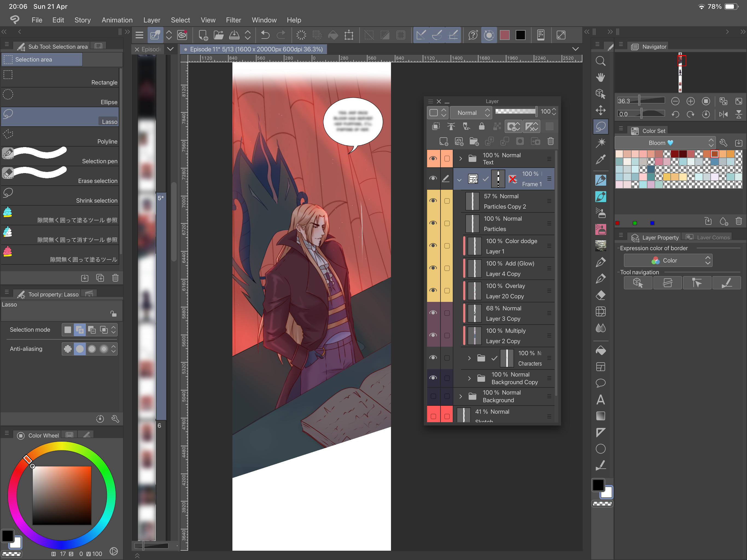Toggle visibility of Layer 20 Copy

point(433,290)
